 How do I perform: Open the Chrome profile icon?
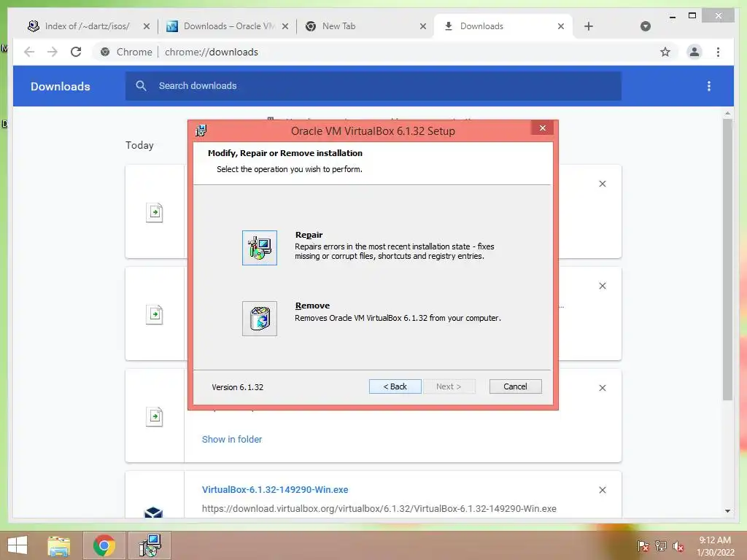694,52
